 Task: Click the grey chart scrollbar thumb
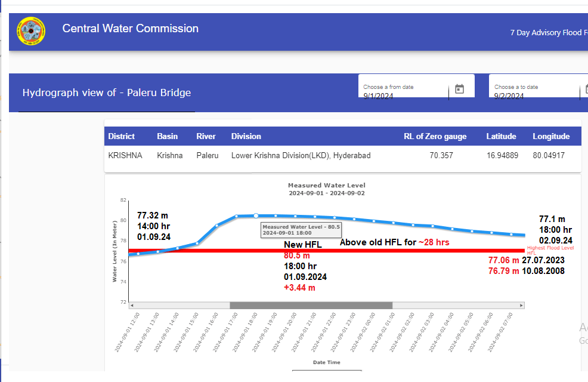[x=311, y=305]
